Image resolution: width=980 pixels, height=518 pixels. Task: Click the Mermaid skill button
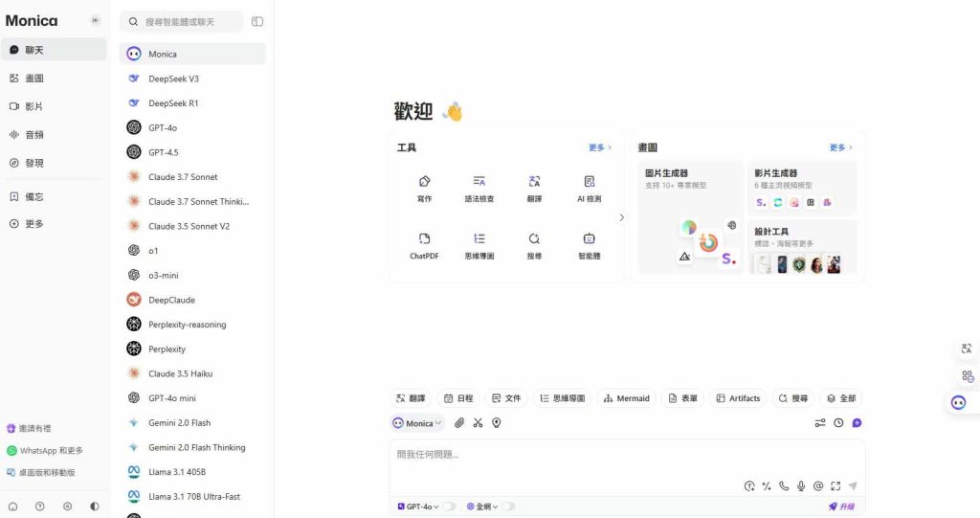(x=626, y=398)
